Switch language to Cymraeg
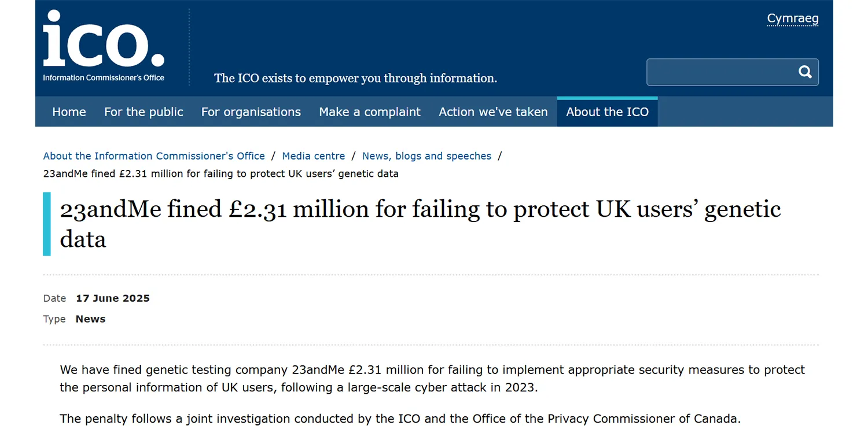Viewport: 868px width, 433px height. [792, 18]
